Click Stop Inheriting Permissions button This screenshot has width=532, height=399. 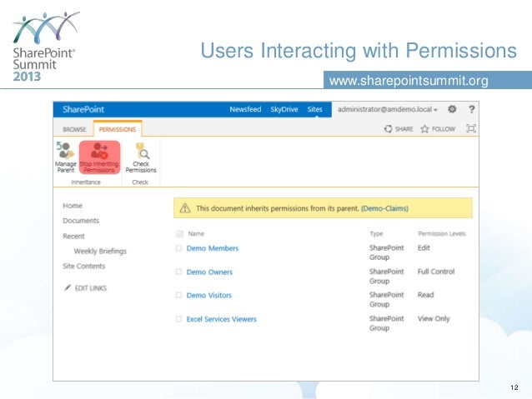(x=99, y=157)
